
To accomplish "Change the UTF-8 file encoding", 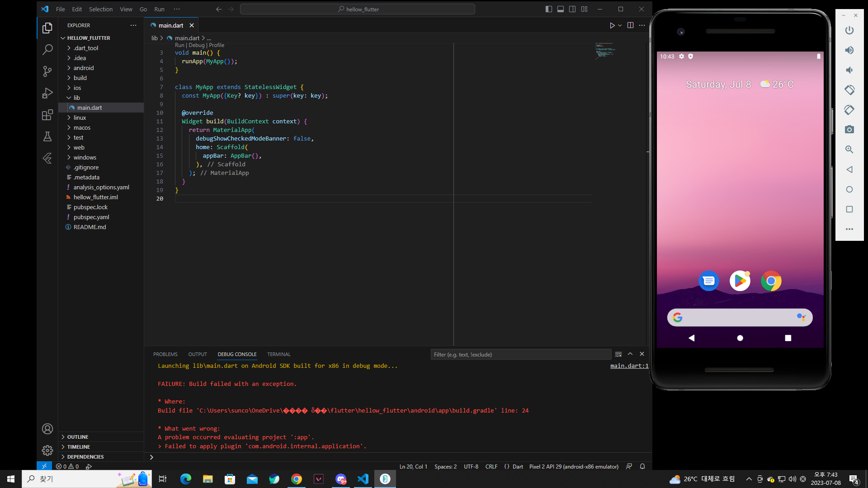I will tap(471, 466).
